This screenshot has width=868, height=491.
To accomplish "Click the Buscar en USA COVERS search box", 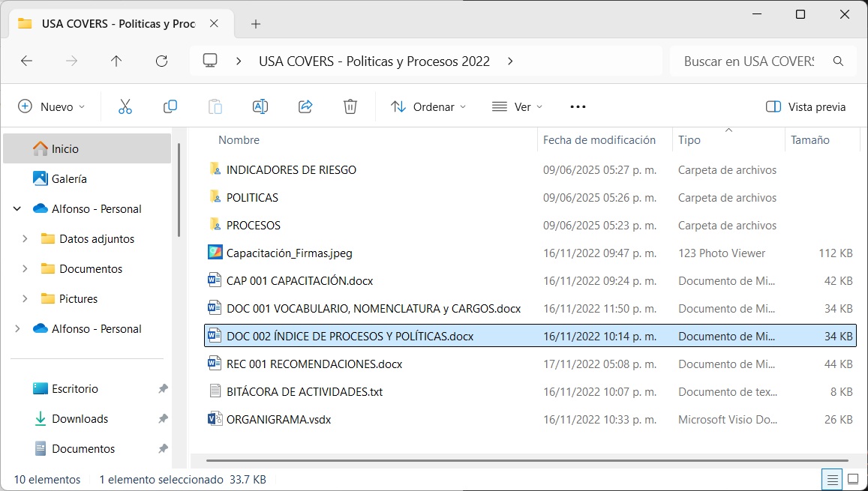I will click(749, 61).
